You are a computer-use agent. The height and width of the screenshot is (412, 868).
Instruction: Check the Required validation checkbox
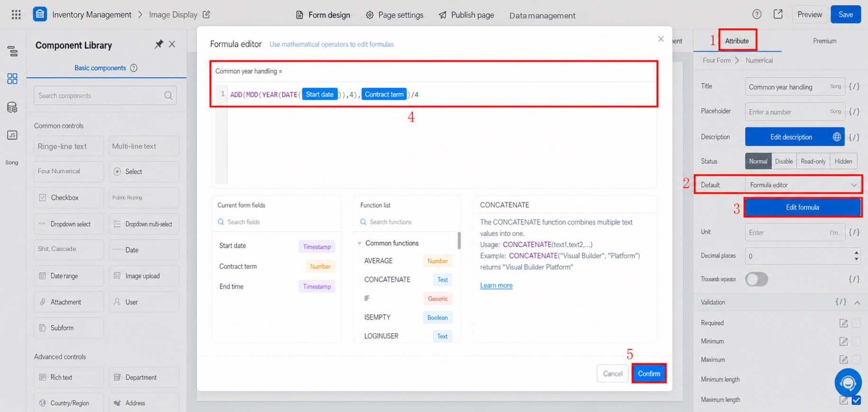pos(856,323)
